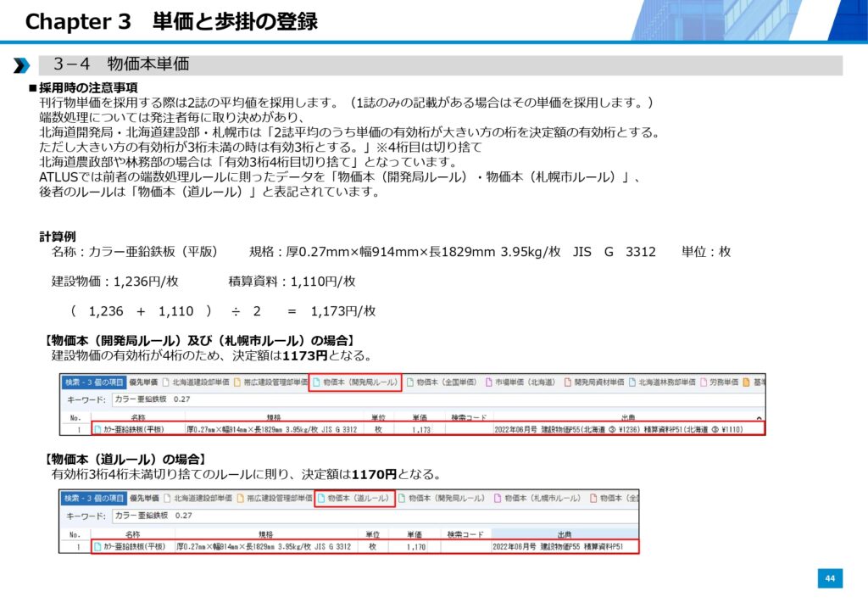Click the blue arrow icon beside 3-4 物価本単価
The width and height of the screenshot is (868, 614).
point(21,66)
